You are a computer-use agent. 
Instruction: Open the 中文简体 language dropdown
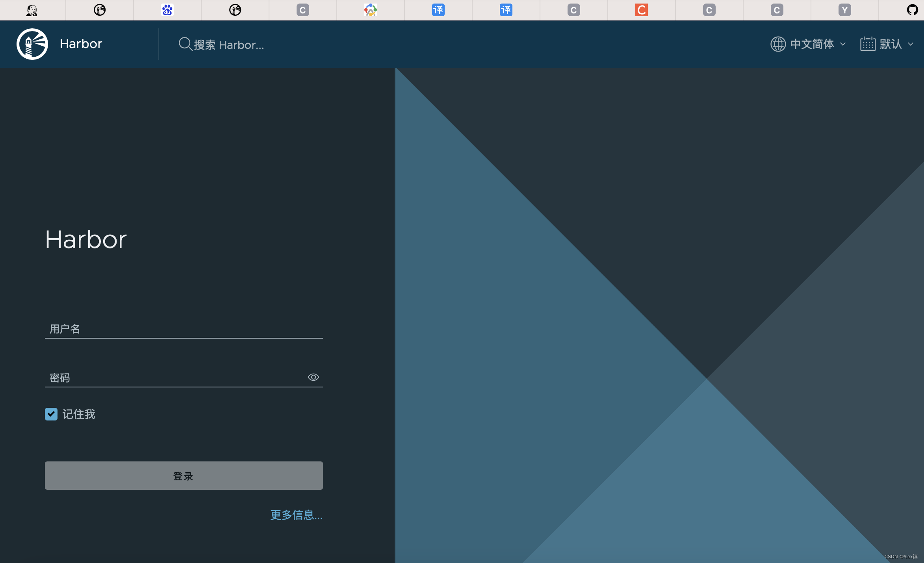click(x=808, y=44)
